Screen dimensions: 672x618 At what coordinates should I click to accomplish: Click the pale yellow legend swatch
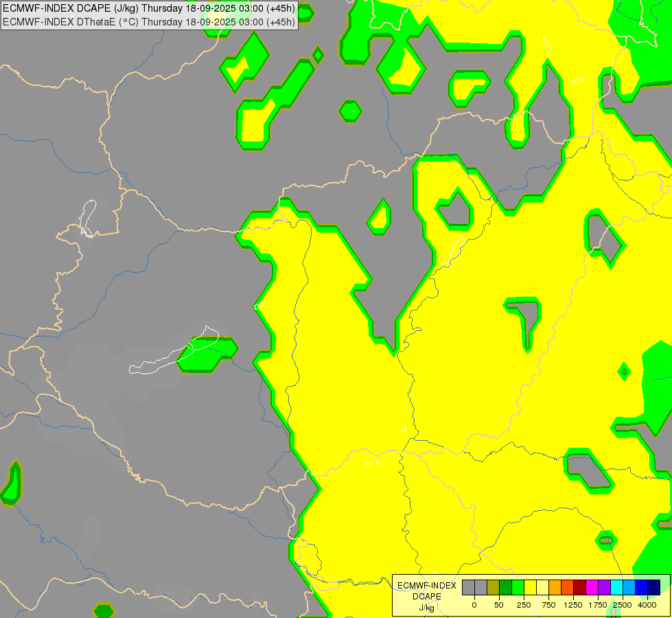[542, 588]
